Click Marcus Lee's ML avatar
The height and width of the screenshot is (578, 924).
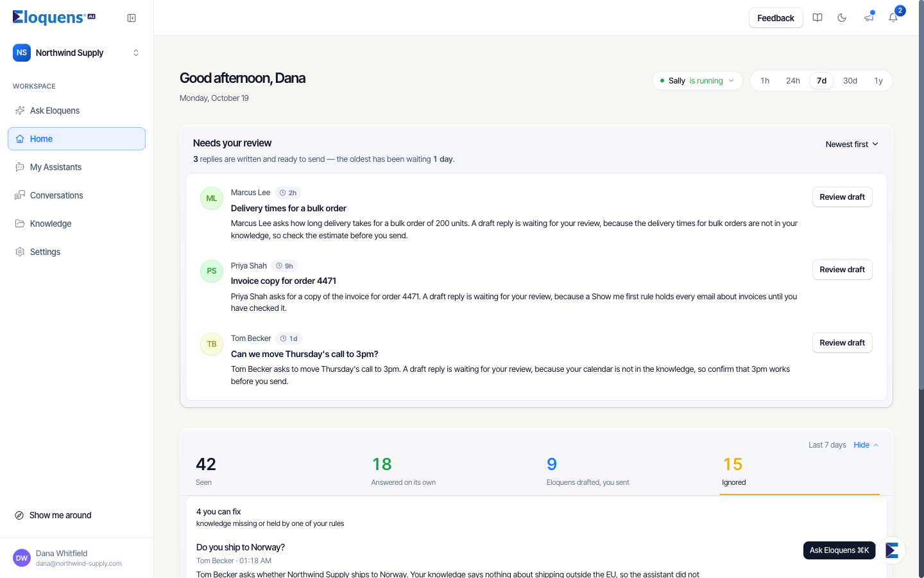212,198
